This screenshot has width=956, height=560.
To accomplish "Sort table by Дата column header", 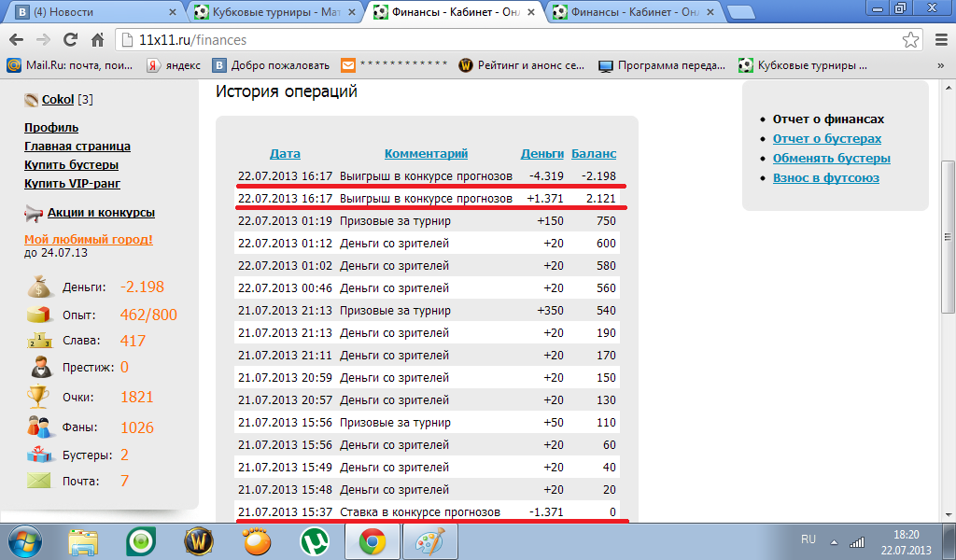I will 285,154.
